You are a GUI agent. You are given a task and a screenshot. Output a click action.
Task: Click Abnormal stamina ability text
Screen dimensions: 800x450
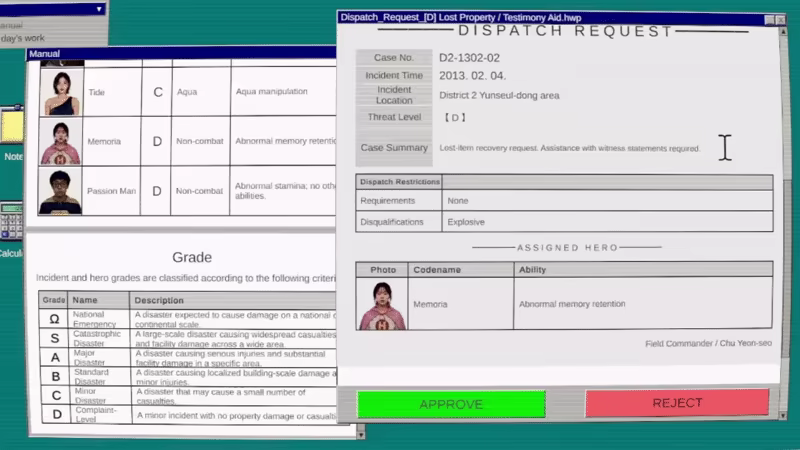pos(285,191)
